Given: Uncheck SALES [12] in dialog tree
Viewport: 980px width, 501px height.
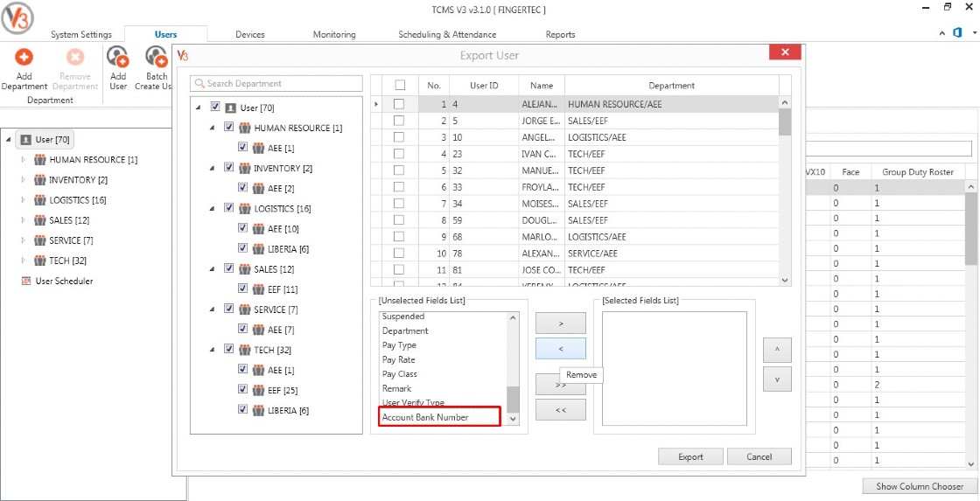Looking at the screenshot, I should pos(228,268).
